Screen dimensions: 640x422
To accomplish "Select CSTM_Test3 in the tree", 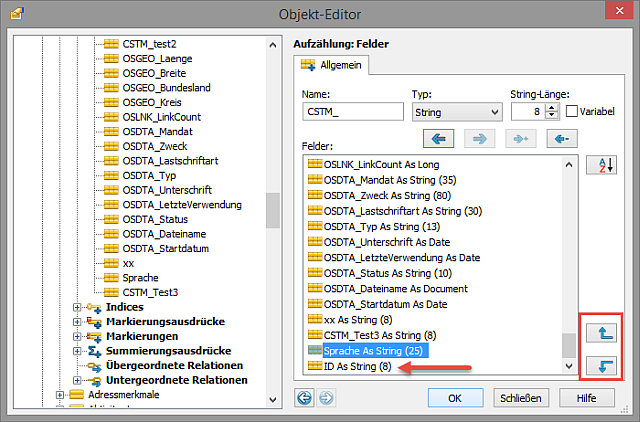I will click(x=150, y=292).
